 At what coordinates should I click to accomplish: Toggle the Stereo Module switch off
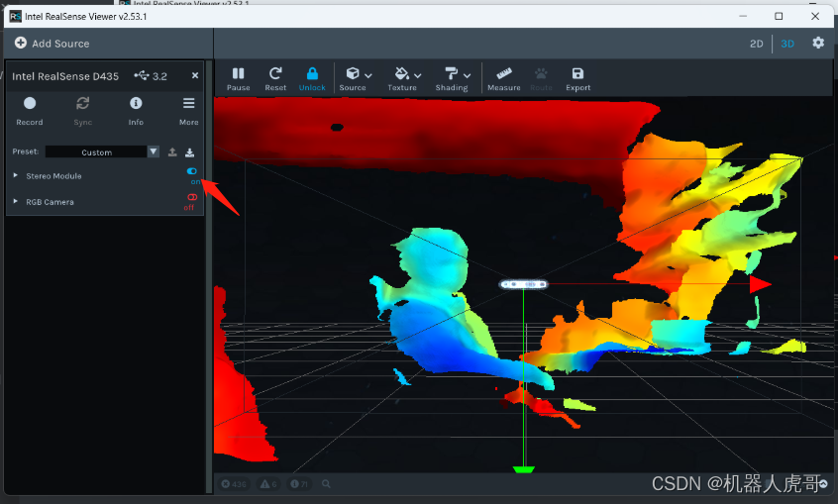192,171
